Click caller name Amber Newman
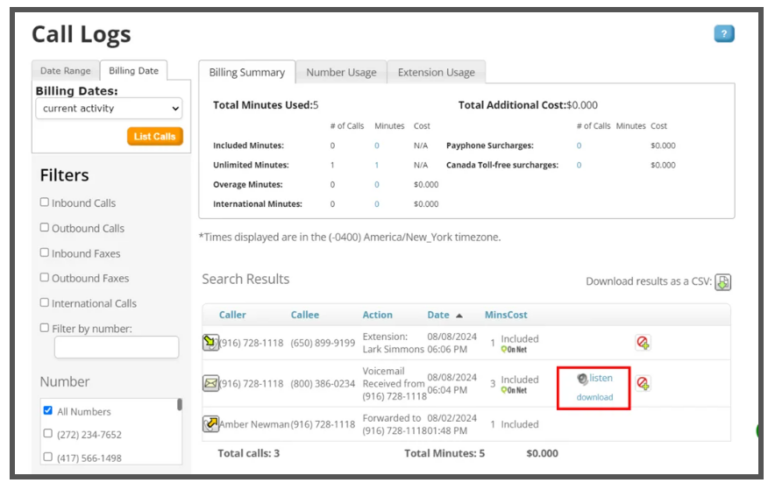 (254, 424)
